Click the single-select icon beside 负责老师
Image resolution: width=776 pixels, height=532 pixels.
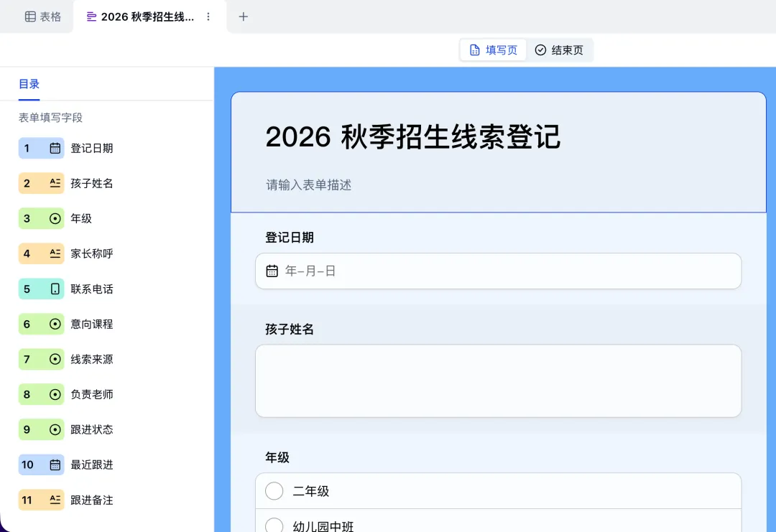pos(55,394)
